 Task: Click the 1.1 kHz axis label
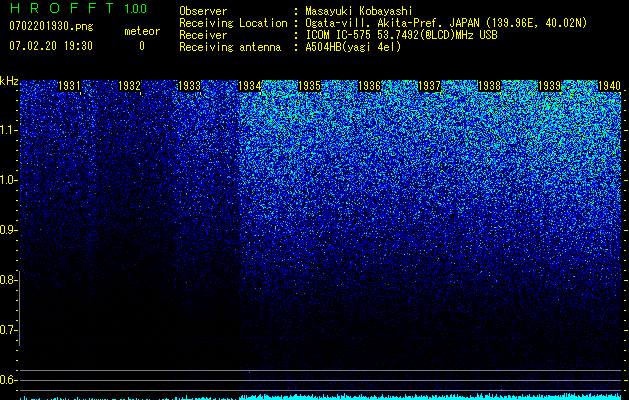[6, 131]
